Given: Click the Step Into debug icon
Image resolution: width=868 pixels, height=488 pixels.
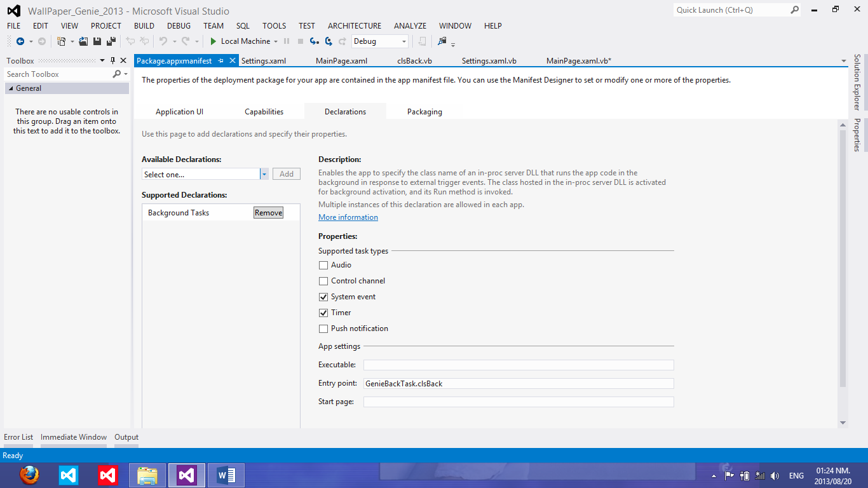Looking at the screenshot, I should click(314, 41).
